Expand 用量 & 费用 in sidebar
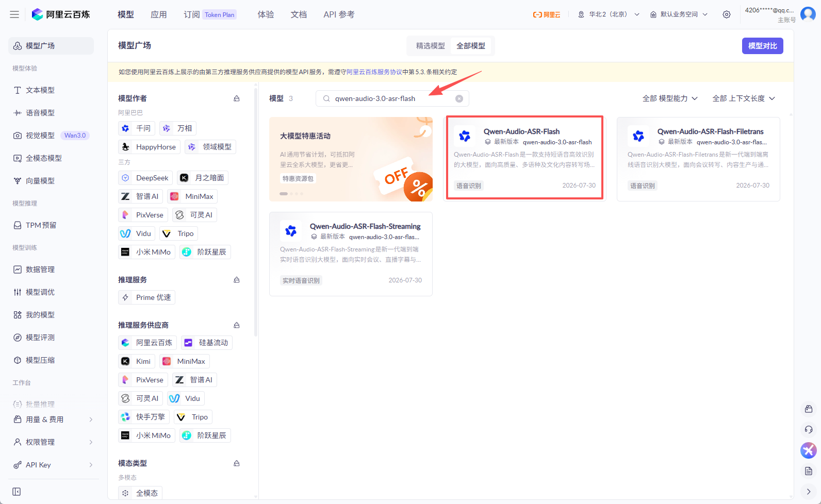 53,419
